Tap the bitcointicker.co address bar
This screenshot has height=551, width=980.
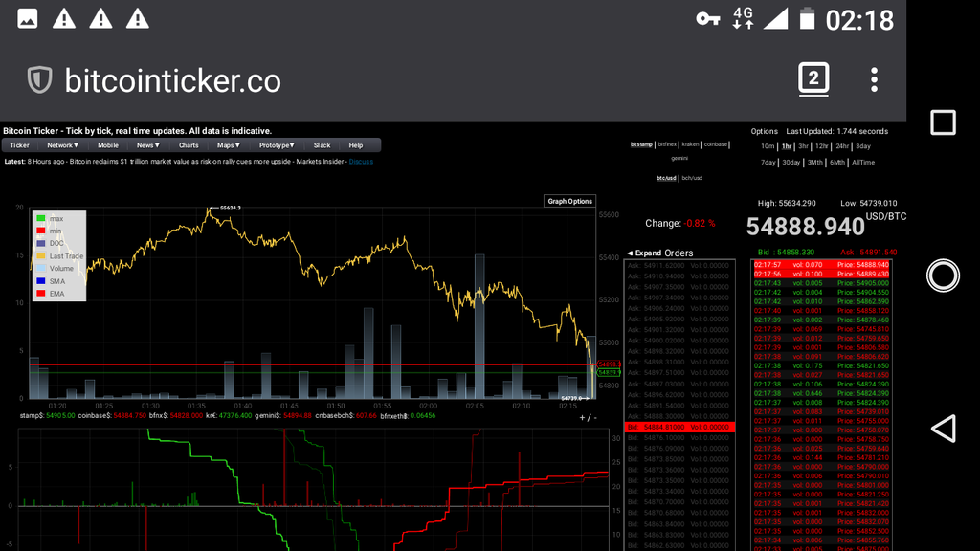point(172,80)
